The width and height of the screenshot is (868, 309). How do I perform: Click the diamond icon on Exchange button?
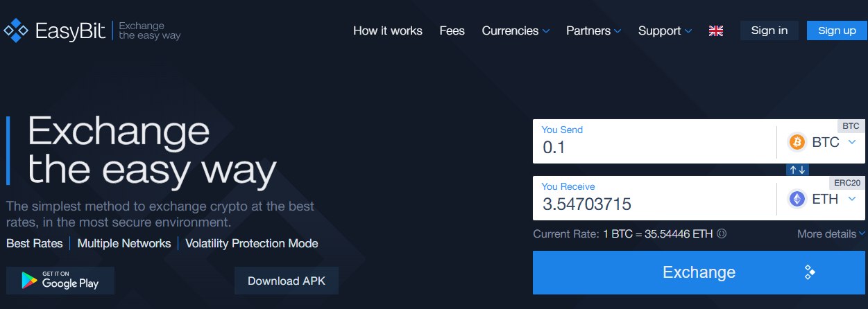809,272
